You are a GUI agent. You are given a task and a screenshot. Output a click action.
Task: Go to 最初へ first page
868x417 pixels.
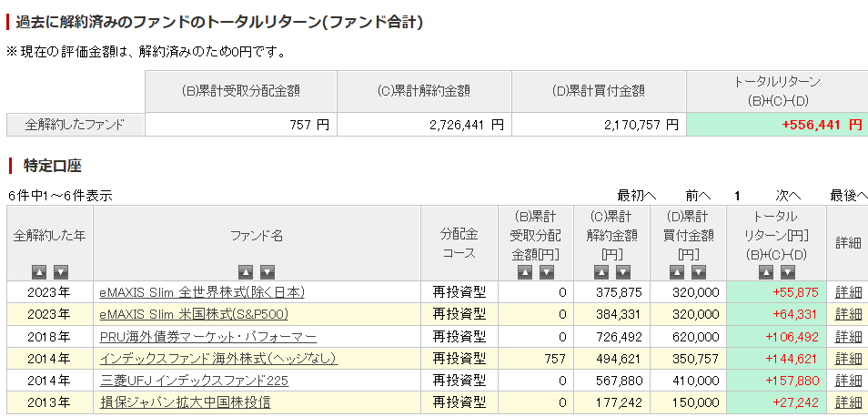637,195
